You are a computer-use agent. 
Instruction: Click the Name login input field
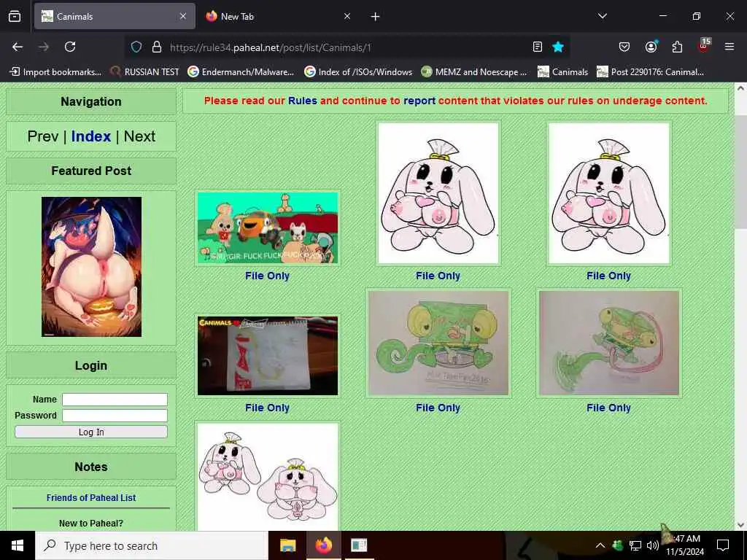(x=115, y=400)
